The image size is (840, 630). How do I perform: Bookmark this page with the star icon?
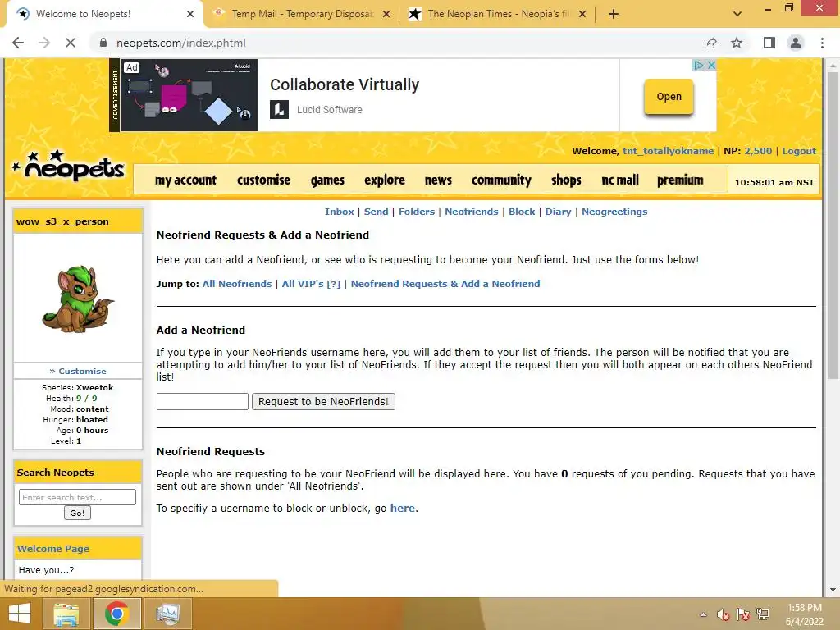click(x=737, y=43)
